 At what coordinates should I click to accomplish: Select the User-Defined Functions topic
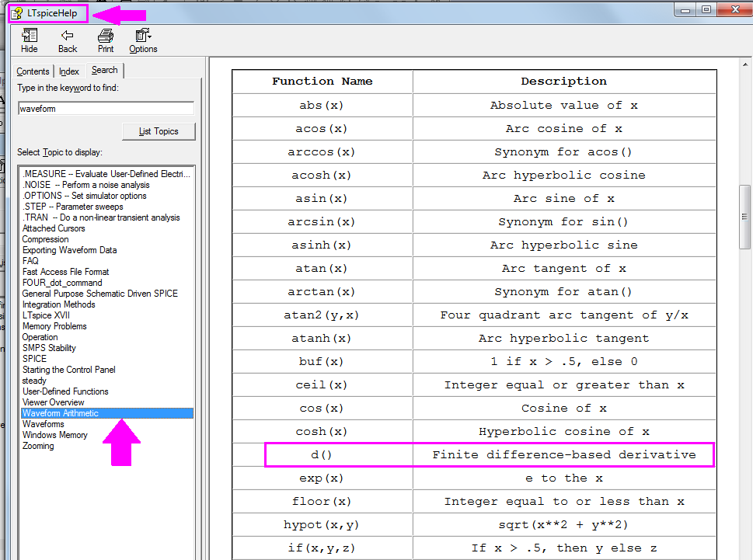[65, 391]
